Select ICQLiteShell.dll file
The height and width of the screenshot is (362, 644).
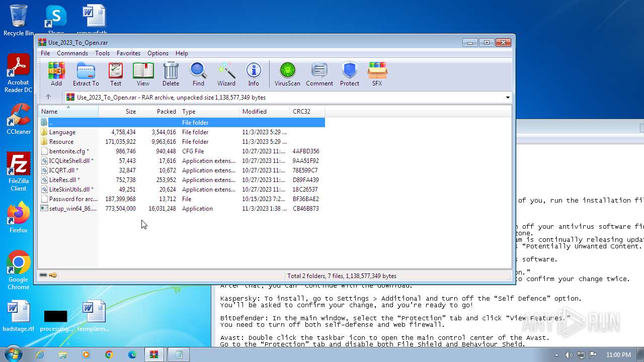tap(182, 161)
